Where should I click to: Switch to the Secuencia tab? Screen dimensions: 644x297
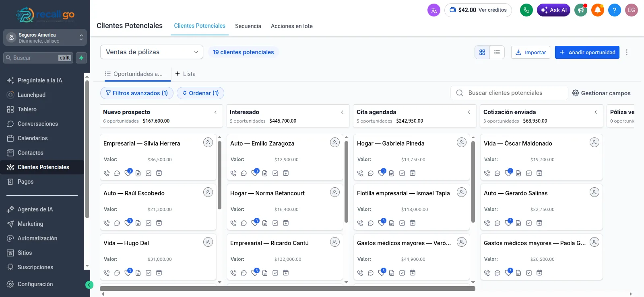[x=248, y=26]
